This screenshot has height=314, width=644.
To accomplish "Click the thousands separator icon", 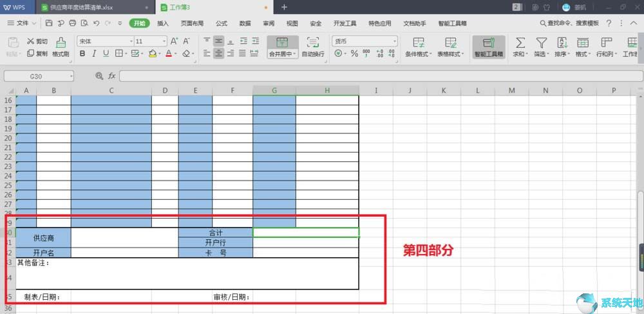I will [x=366, y=54].
